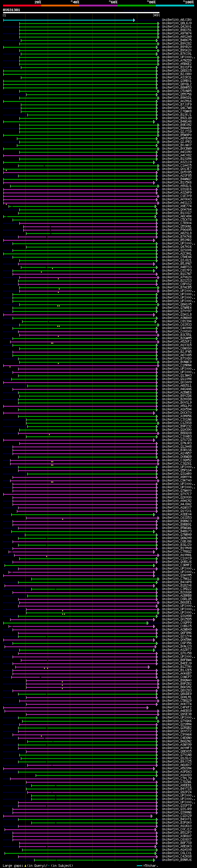Select the UniRef100_A5B6E2 label
Image resolution: width=197 pixels, height=868 pixels.
pos(176,64)
